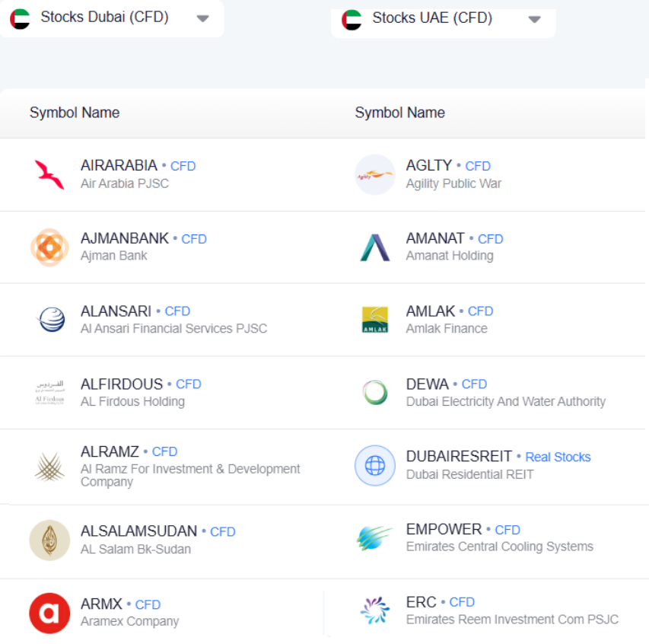Open the Stocks Dubai (CFD) dropdown
The width and height of the screenshot is (649, 644).
(x=202, y=18)
